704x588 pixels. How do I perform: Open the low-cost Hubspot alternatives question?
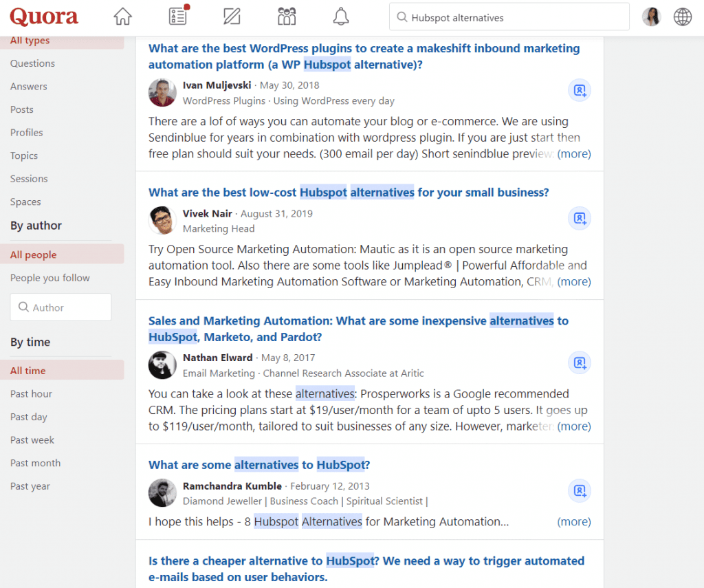point(349,193)
